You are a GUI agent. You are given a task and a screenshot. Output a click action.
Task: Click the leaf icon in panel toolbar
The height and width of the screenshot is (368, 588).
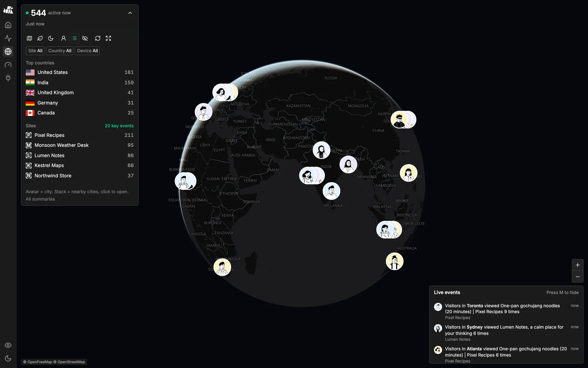coord(40,38)
